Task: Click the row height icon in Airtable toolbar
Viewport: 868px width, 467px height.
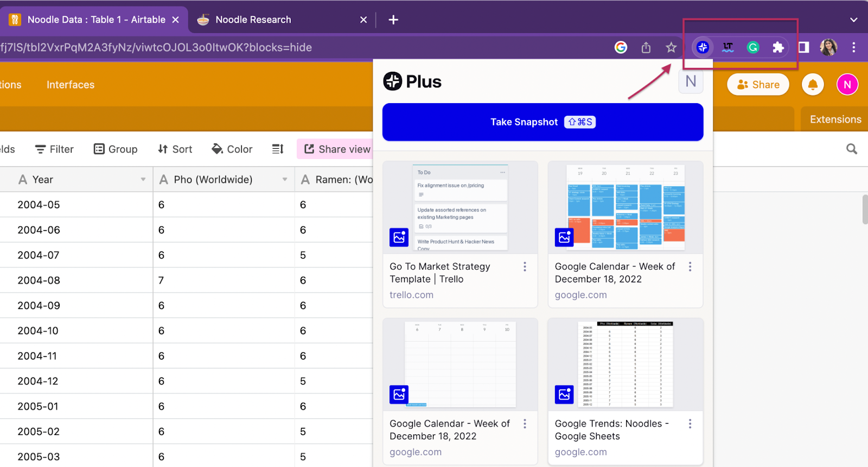Action: 278,149
